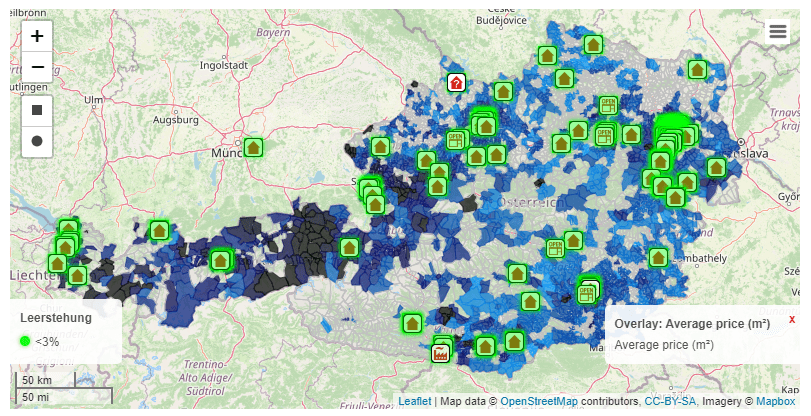Screen dimensions: 811x416
Task: Select the circle draw tool
Action: [x=37, y=141]
